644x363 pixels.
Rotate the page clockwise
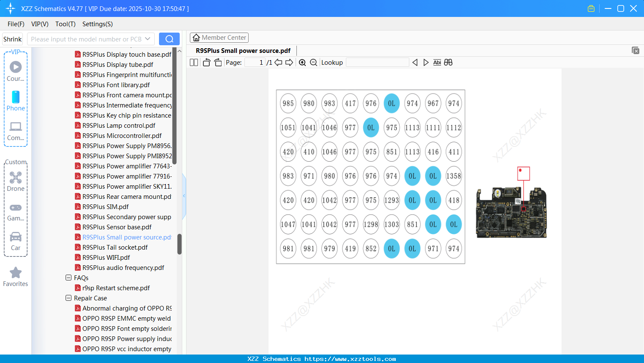coord(218,63)
